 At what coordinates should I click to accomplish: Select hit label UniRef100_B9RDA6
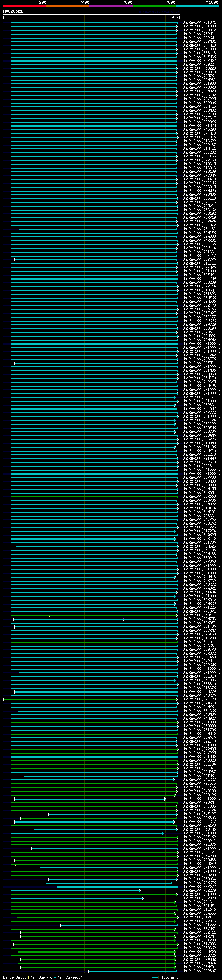tap(199, 103)
